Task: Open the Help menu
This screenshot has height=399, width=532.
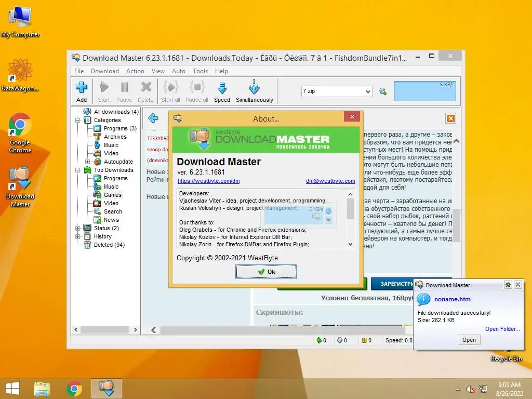Action: (221, 71)
